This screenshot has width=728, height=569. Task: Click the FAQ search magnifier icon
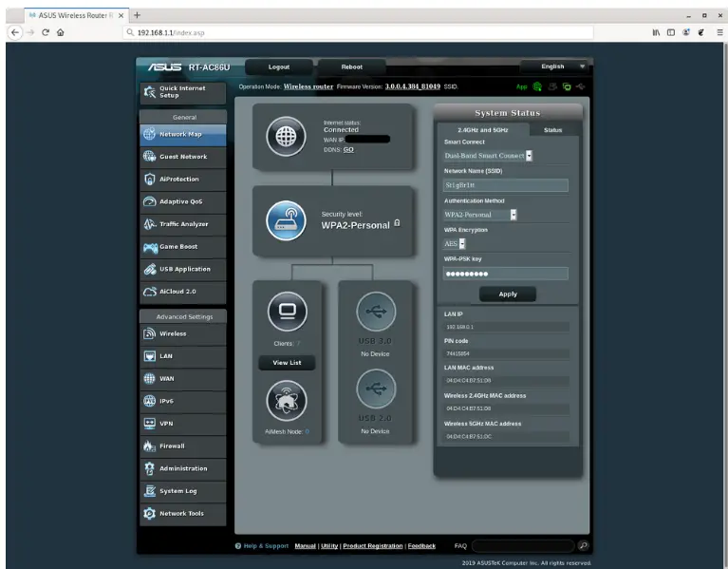click(x=584, y=545)
